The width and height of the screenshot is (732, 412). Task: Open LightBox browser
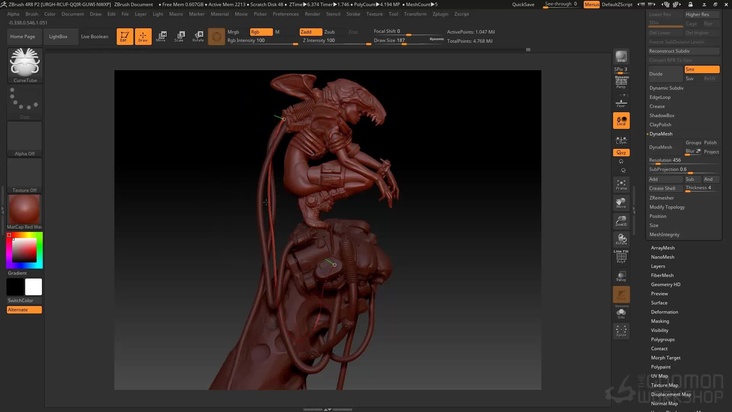coord(58,36)
